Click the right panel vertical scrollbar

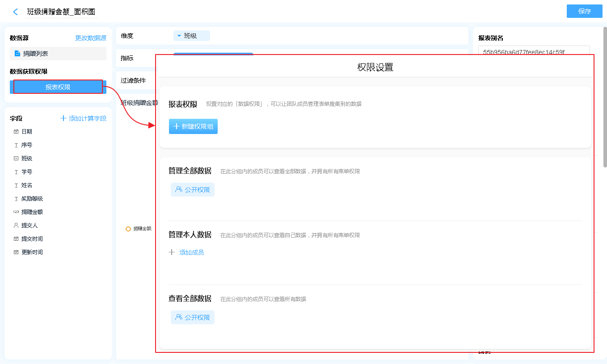pos(605,98)
